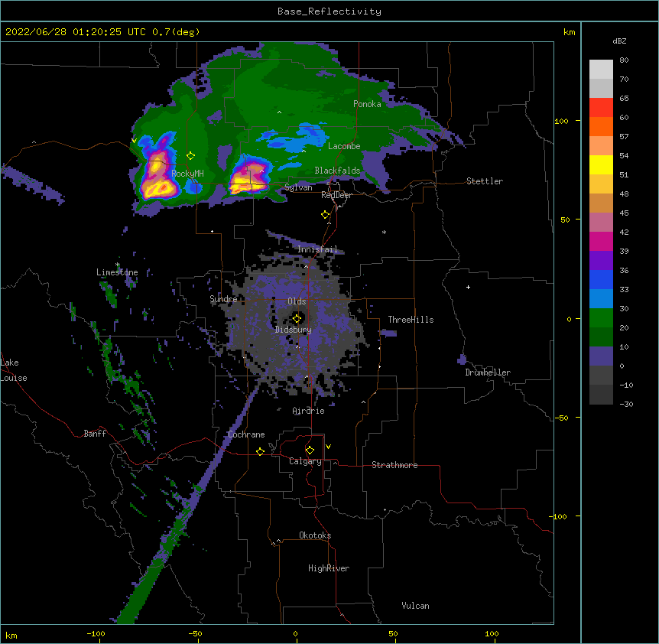
Task: Click the yellow v marker northeast of Calgary
Action: 328,447
